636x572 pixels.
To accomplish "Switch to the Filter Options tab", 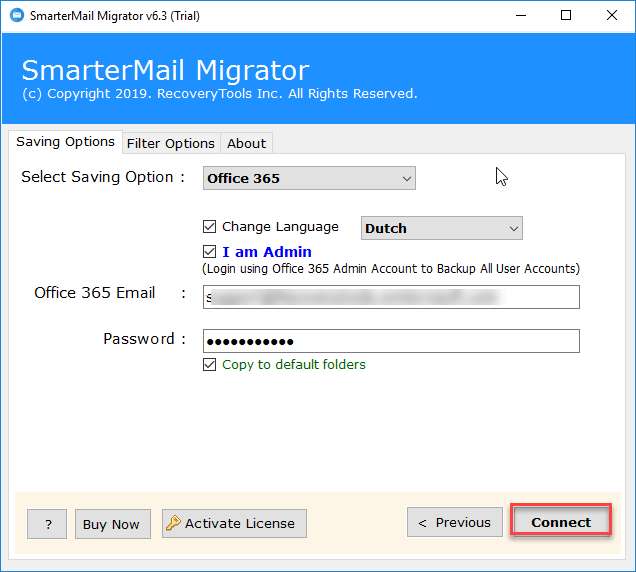I will point(171,143).
